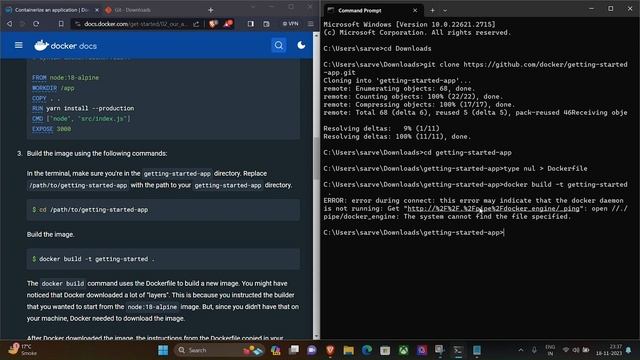Open Terminal icon on taskbar

[x=458, y=350]
